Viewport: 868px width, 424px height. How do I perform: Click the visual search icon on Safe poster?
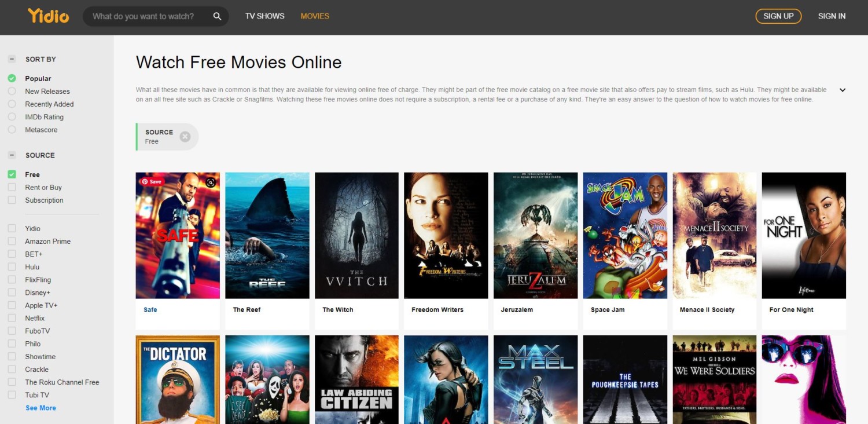click(211, 182)
